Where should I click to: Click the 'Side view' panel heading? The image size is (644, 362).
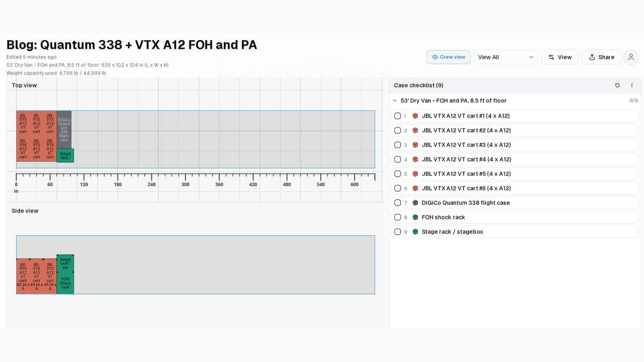point(25,211)
